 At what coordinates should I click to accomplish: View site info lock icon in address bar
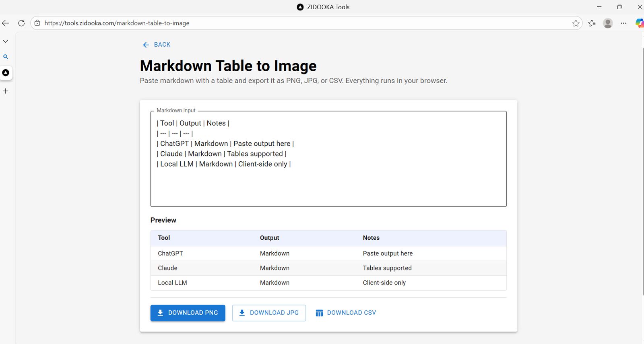37,23
